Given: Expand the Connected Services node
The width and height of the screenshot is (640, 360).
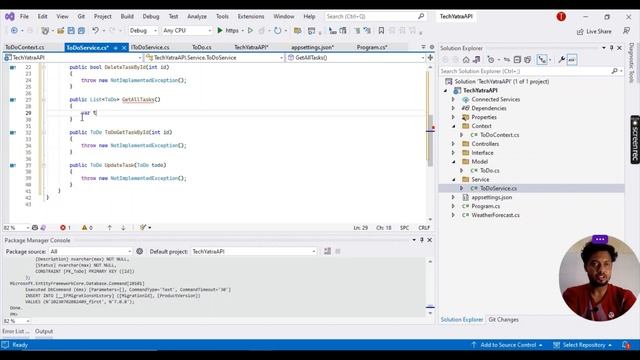Looking at the screenshot, I should point(453,99).
